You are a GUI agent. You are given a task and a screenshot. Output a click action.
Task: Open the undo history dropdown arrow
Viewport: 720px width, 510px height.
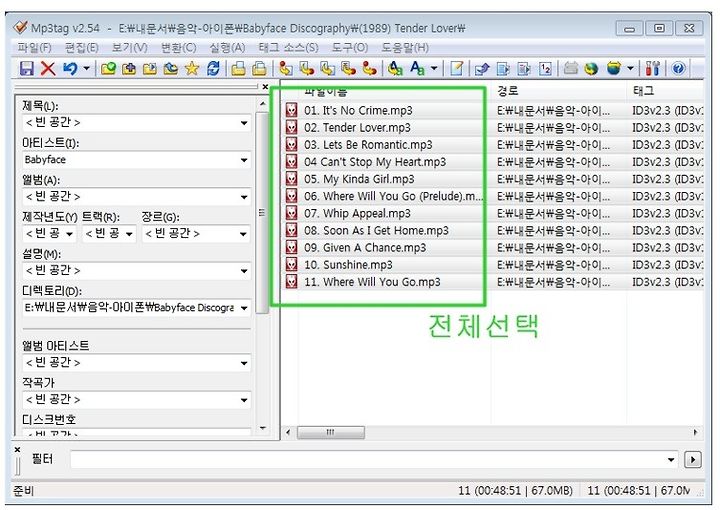(86, 69)
